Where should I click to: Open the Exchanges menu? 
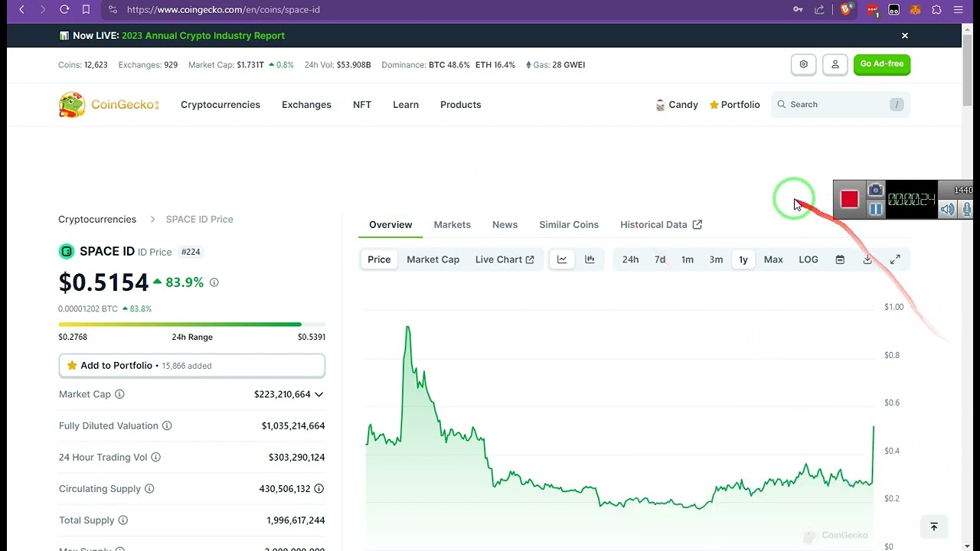point(306,105)
